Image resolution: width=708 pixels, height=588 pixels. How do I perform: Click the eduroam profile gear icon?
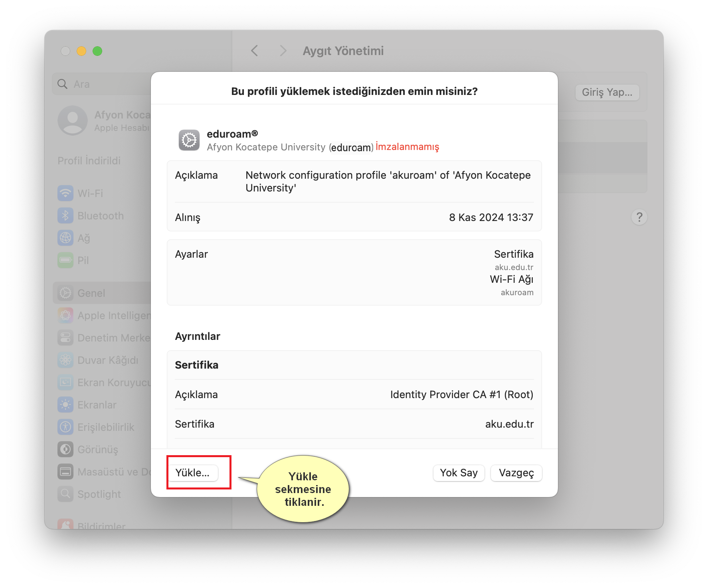pos(189,140)
